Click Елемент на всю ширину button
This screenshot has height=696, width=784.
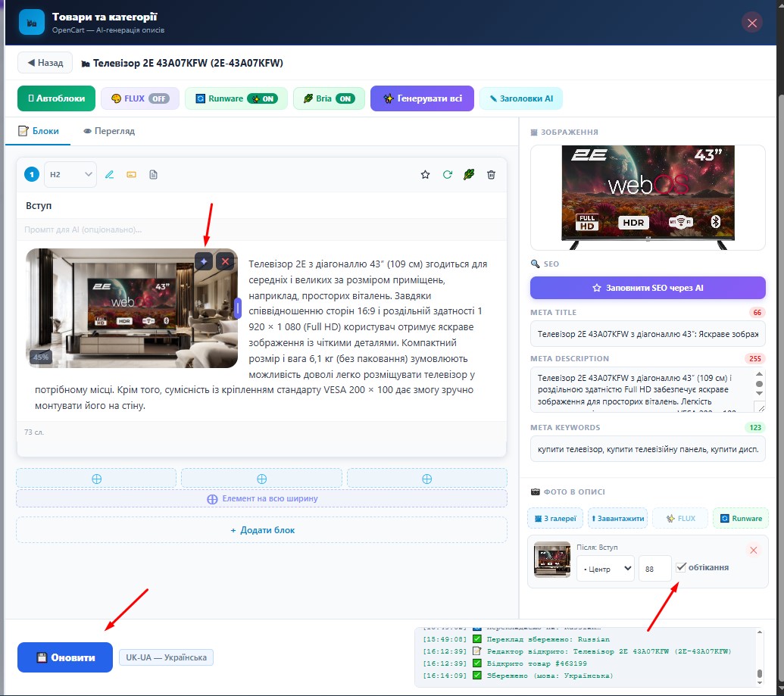tap(261, 498)
